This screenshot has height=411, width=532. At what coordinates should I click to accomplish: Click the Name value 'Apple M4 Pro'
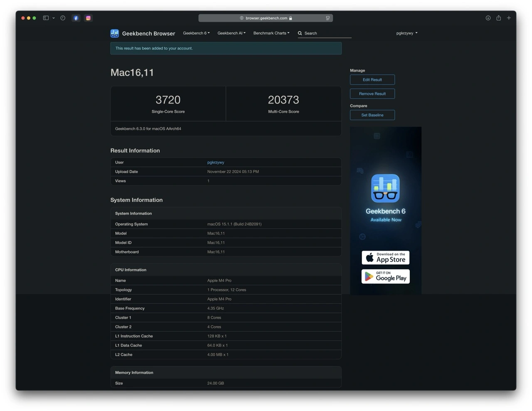coord(219,280)
